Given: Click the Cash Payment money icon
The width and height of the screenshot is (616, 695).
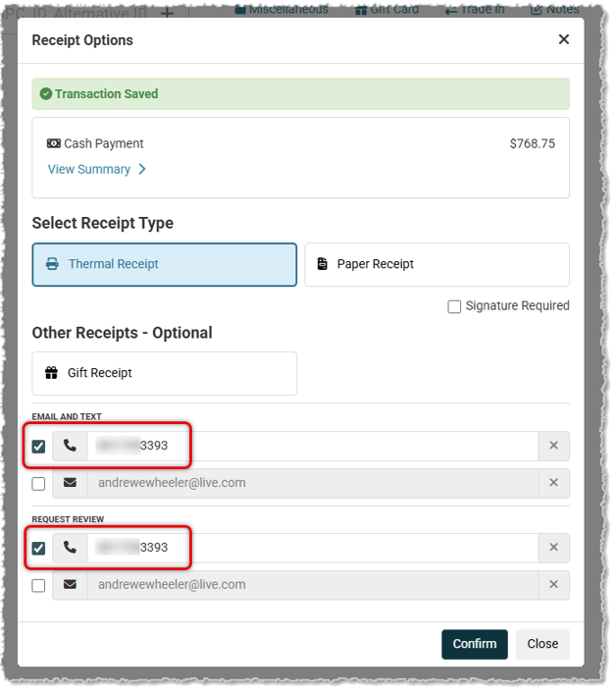Looking at the screenshot, I should click(x=54, y=143).
